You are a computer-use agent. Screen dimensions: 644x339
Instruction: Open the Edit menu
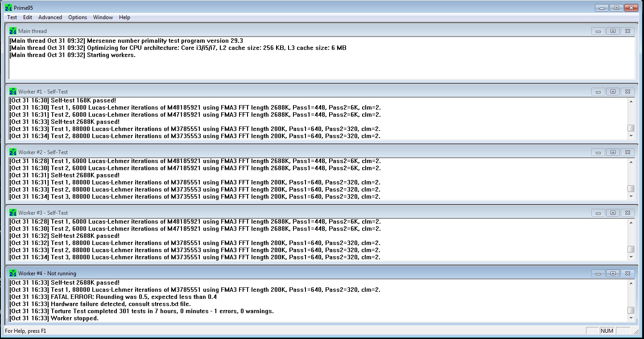pyautogui.click(x=28, y=17)
